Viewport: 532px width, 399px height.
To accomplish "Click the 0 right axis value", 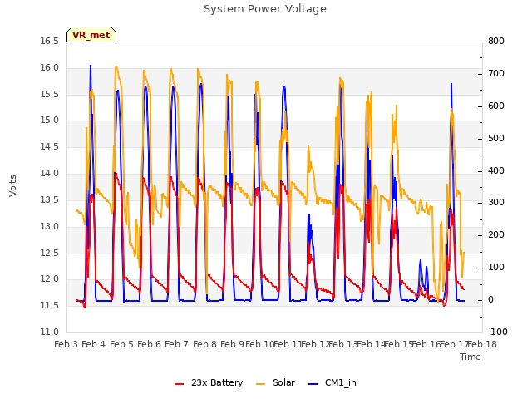I will 491,300.
